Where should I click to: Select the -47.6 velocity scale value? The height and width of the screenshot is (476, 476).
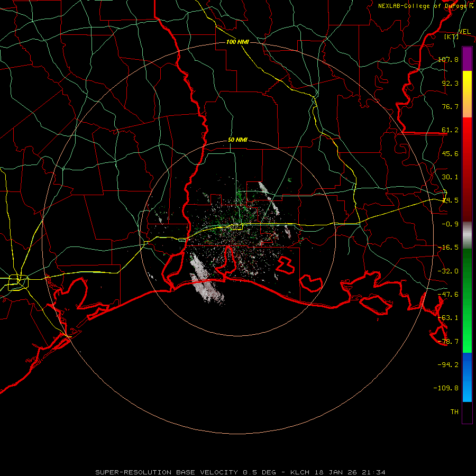pyautogui.click(x=448, y=295)
